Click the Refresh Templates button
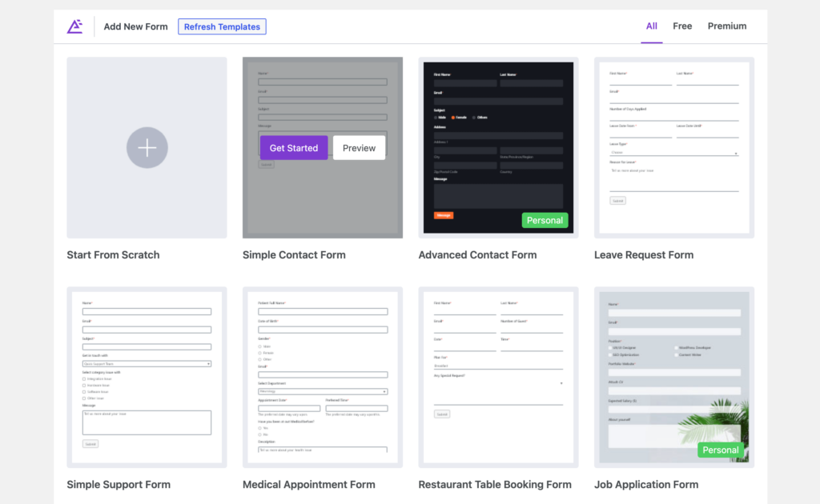 tap(222, 26)
